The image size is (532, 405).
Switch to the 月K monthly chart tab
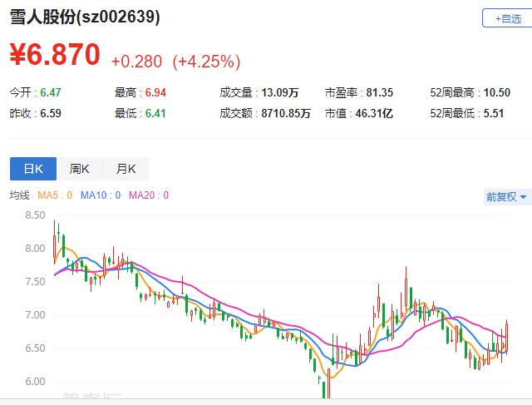[x=126, y=168]
